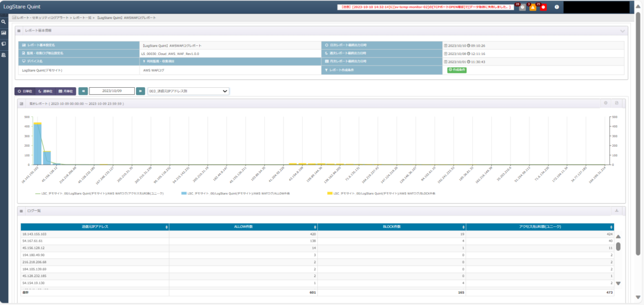Screen dimensions: 644x305
Task: Toggle アクセス先URI数 green line legend series
Action: [100, 193]
